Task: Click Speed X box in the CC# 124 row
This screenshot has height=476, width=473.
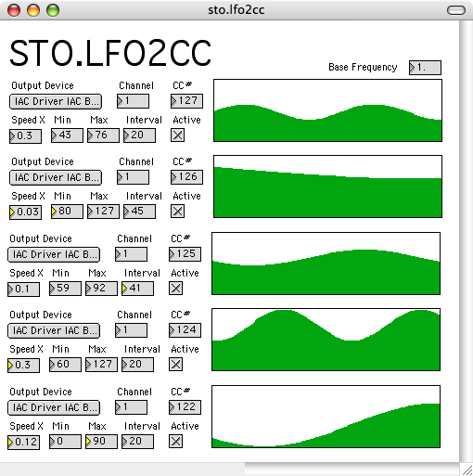Action: pyautogui.click(x=23, y=366)
